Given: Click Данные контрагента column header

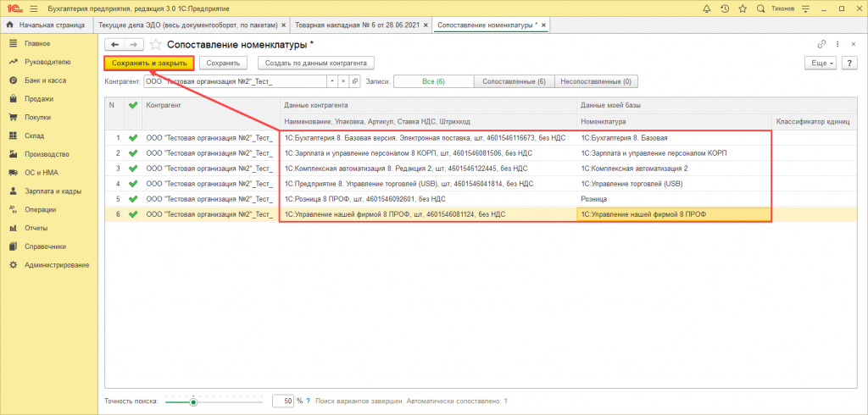Looking at the screenshot, I should tap(428, 105).
